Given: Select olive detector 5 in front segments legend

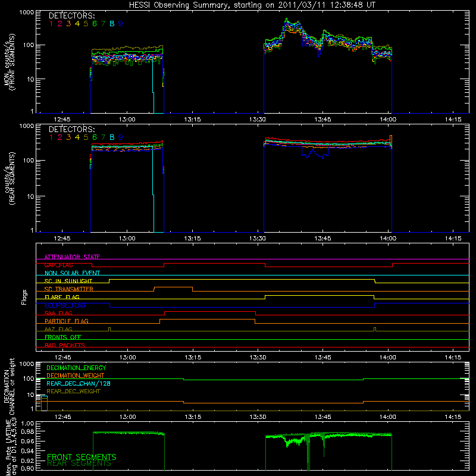Looking at the screenshot, I should 86,24.
